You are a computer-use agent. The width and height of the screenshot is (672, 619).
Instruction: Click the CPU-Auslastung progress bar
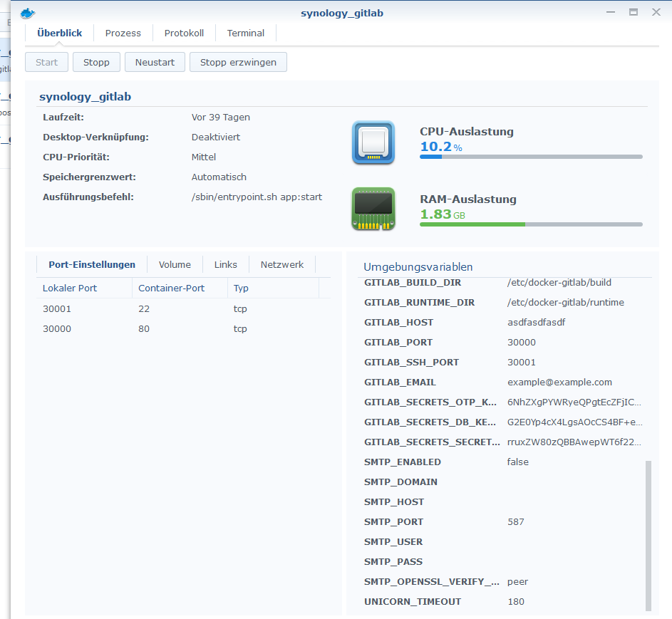point(531,157)
